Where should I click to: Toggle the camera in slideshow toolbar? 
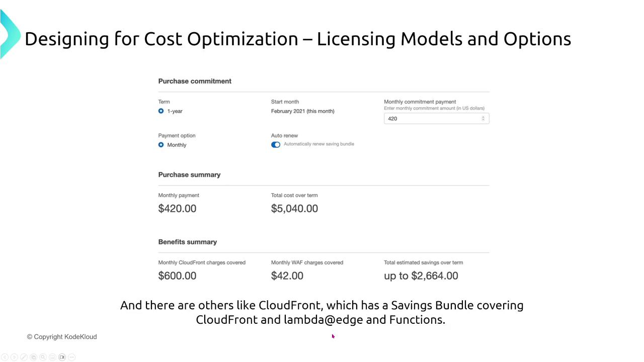[x=62, y=357]
